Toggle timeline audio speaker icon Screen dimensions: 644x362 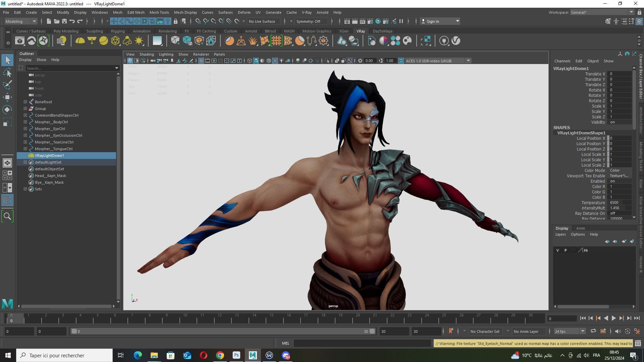coord(618,331)
